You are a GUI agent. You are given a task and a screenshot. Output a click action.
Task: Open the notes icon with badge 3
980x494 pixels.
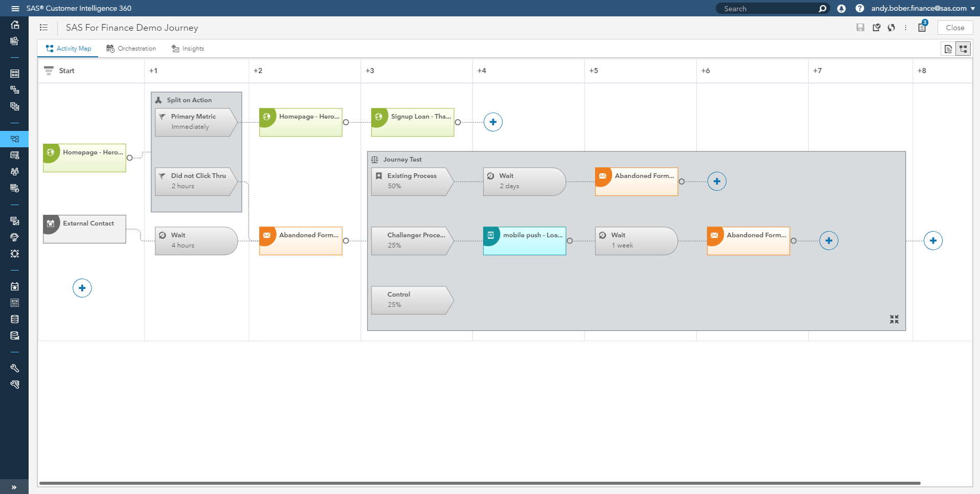point(922,28)
